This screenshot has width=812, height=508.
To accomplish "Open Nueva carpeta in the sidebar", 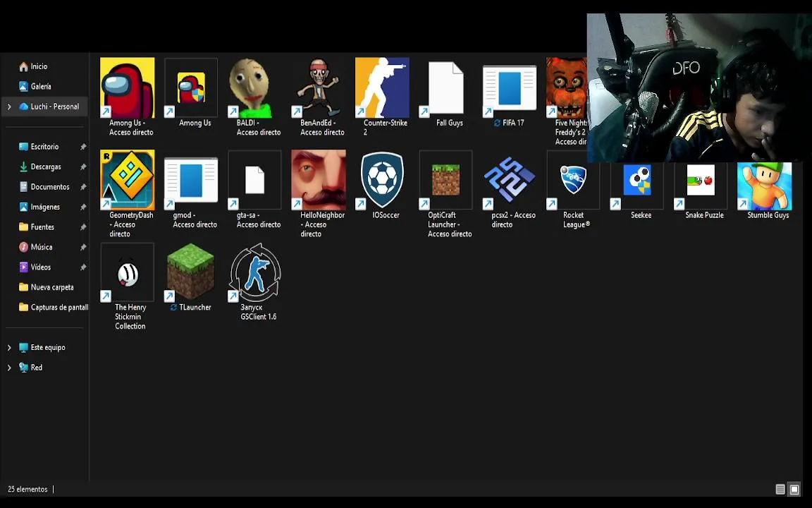I will tap(51, 287).
